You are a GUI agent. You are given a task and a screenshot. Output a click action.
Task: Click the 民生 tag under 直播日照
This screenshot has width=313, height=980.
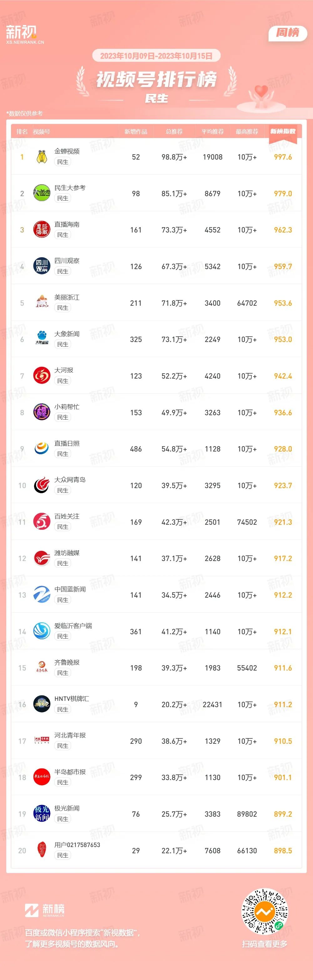click(x=63, y=454)
